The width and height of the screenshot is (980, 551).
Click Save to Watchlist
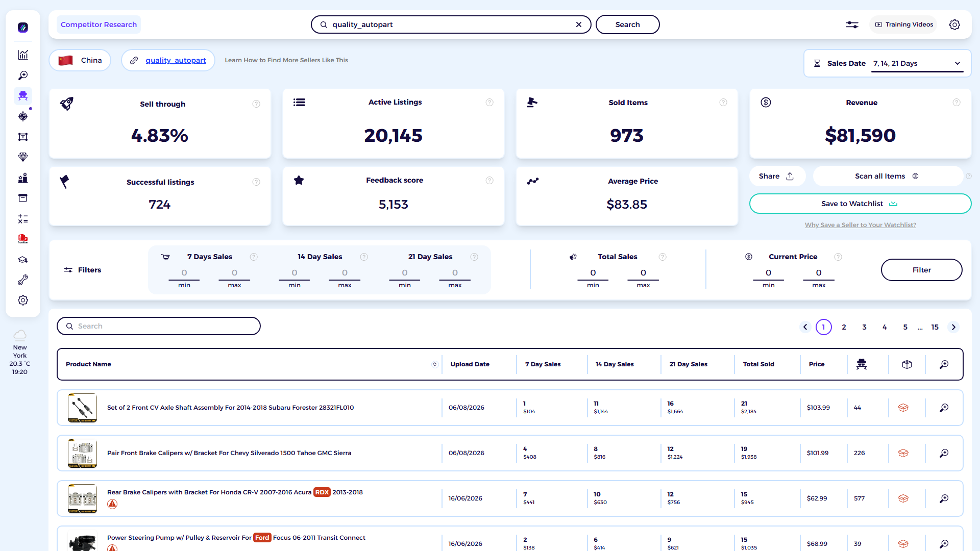point(860,204)
